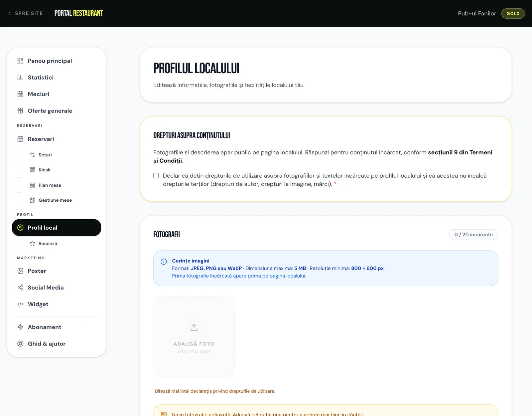Screen dimensions: 532x416
Task: Click the Plan mese layout icon
Action: pos(32,185)
